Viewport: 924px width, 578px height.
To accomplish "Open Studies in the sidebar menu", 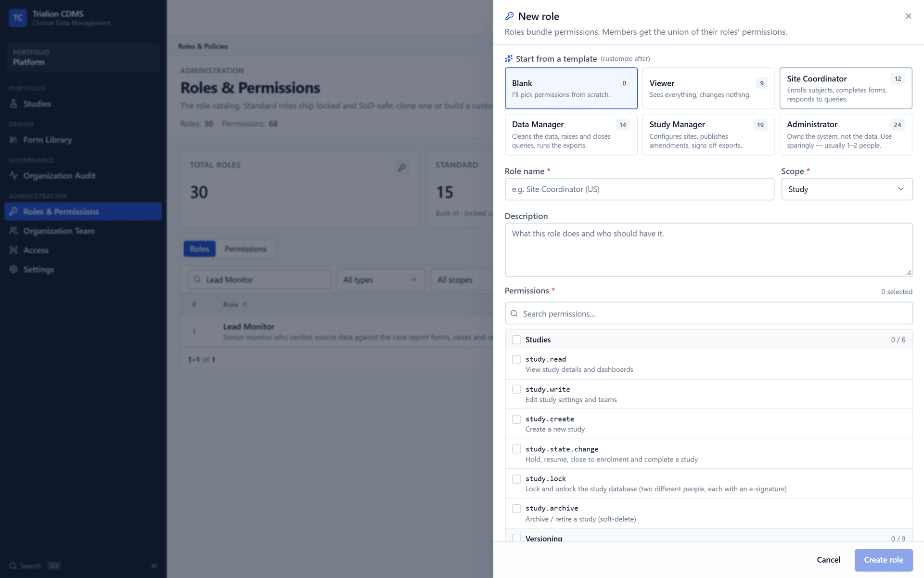I will [x=83, y=104].
